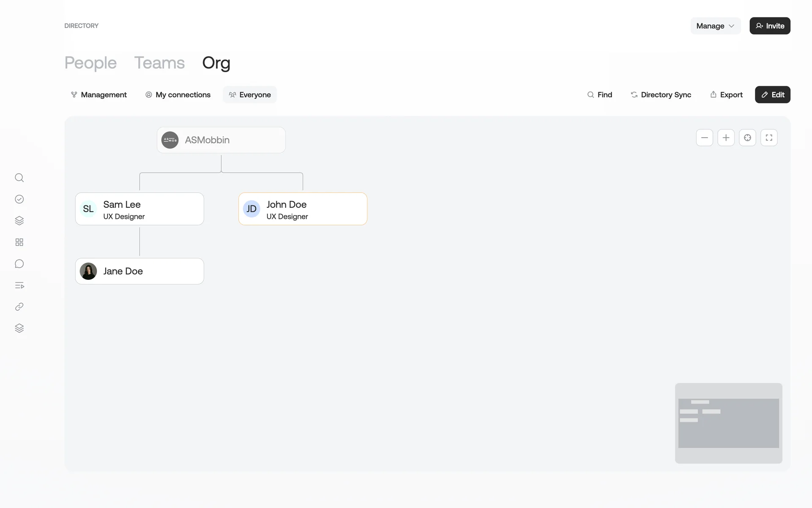Zoom in the org chart with plus

726,138
